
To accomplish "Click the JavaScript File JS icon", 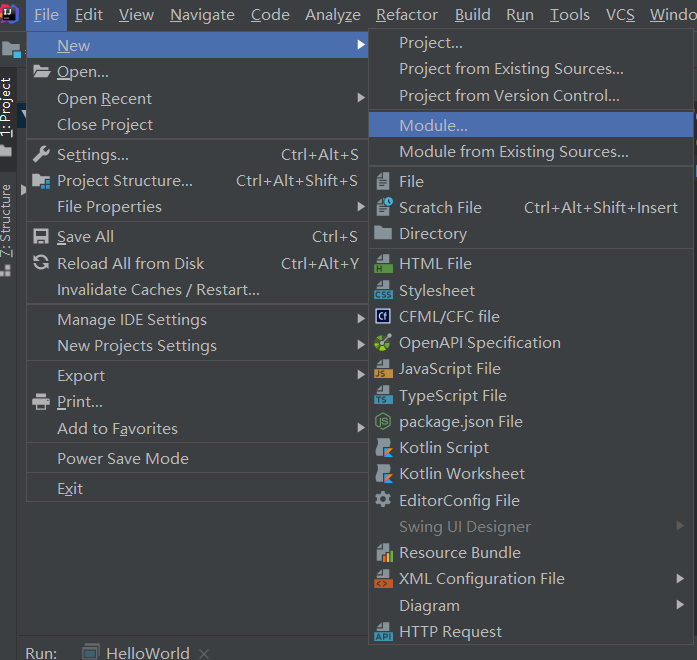I will [384, 369].
